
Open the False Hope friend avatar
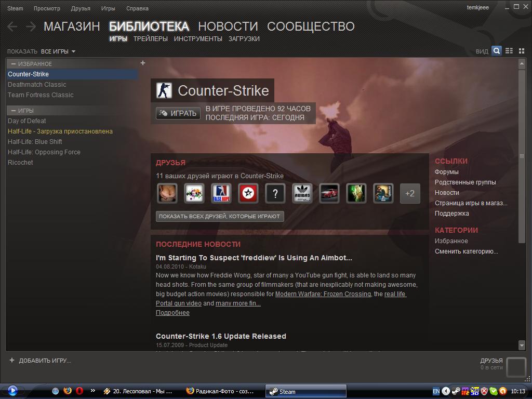[x=221, y=193]
